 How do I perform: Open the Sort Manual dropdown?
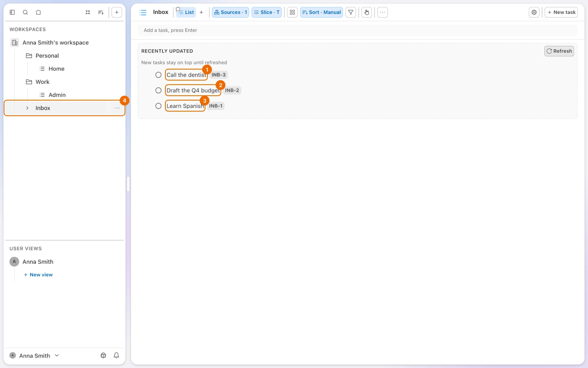click(322, 12)
